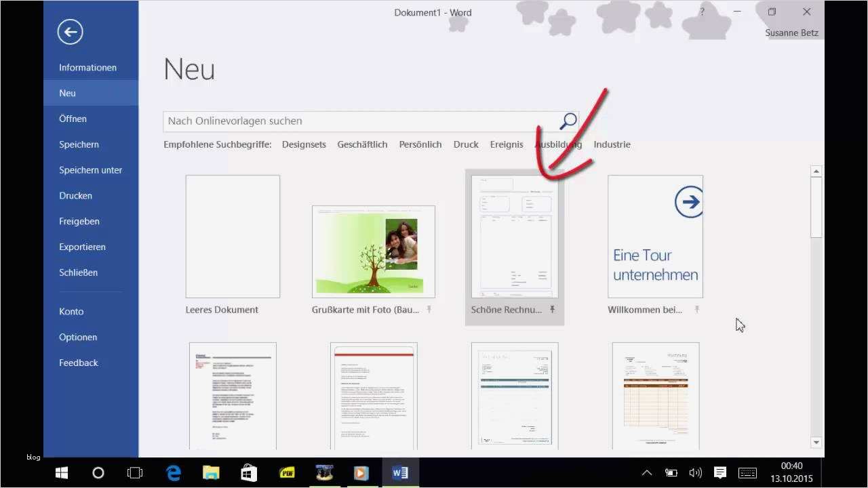Click the back arrow to leave backstage view
Viewport: 868px width, 488px height.
(70, 31)
